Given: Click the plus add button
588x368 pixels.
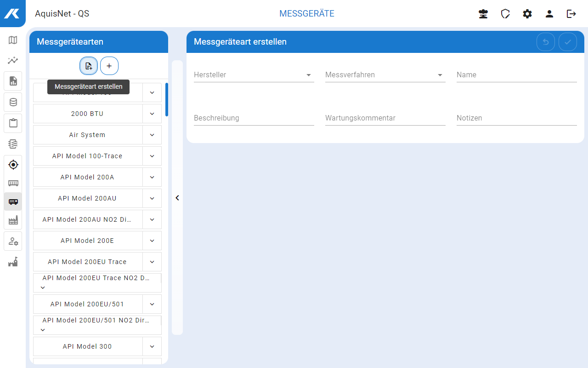Looking at the screenshot, I should click(x=109, y=66).
